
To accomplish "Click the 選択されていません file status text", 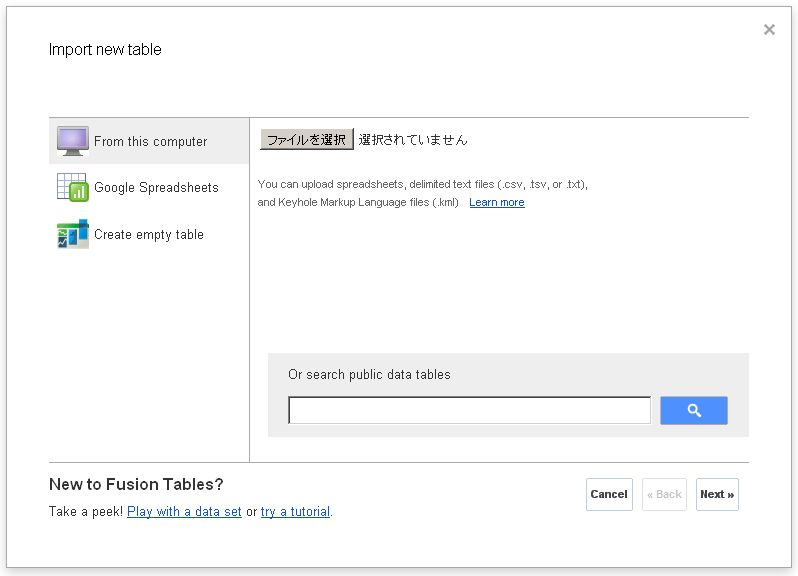I will [413, 140].
